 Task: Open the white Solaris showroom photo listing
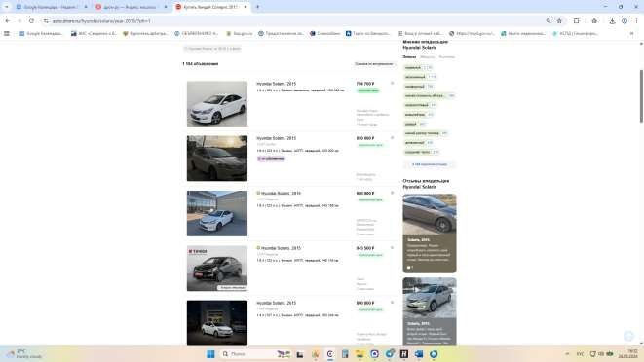click(x=217, y=103)
